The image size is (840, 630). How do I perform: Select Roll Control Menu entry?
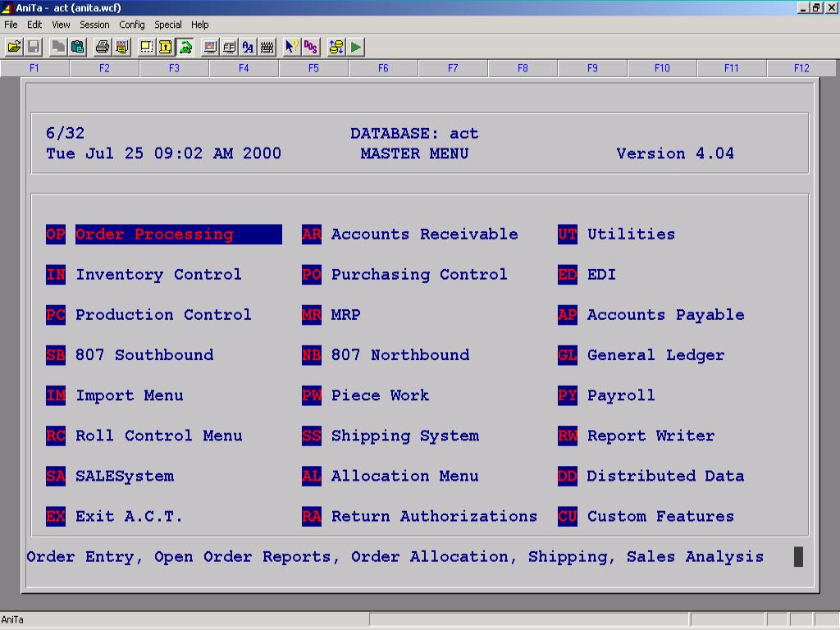coord(144,436)
